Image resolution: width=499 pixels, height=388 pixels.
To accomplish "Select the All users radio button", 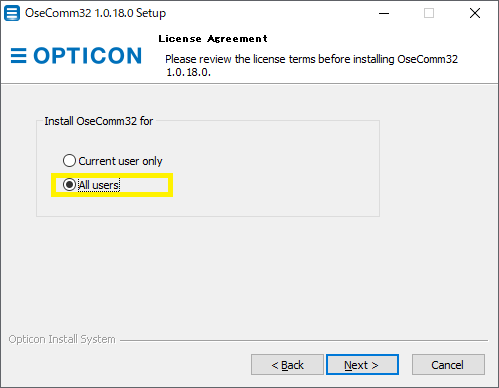I will [69, 184].
